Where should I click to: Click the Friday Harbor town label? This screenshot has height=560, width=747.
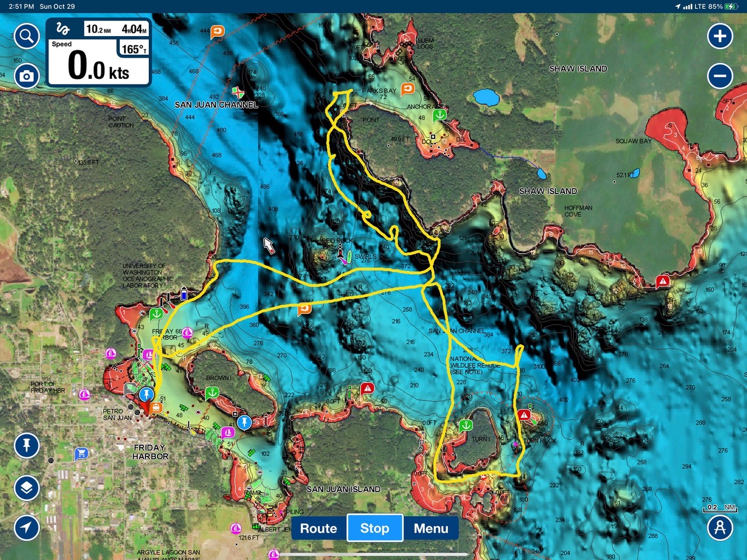point(151,452)
